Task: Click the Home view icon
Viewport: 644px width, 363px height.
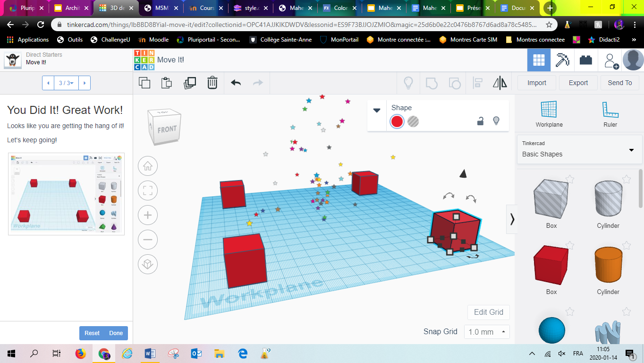Action: point(147,166)
